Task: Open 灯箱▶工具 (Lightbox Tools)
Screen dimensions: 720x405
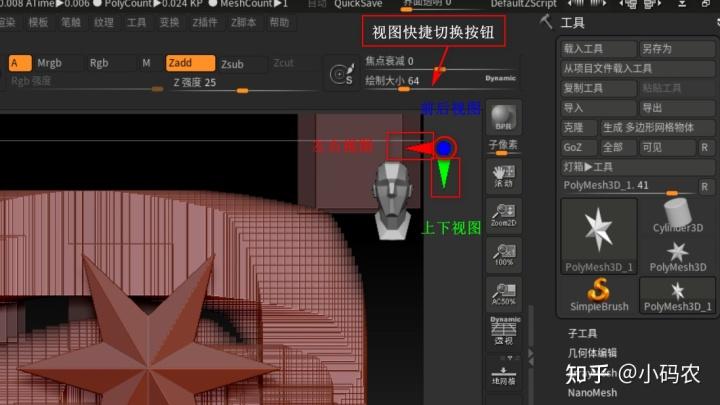Action: [x=638, y=167]
